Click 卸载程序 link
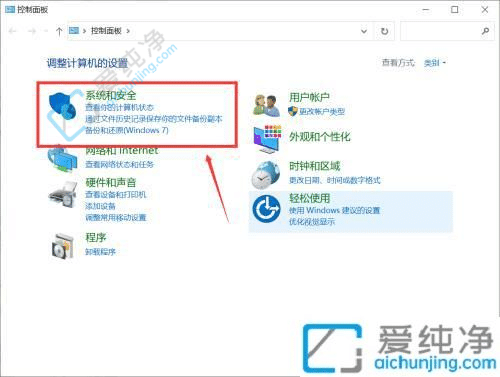Viewport: 500px width, 377px height. [100, 252]
